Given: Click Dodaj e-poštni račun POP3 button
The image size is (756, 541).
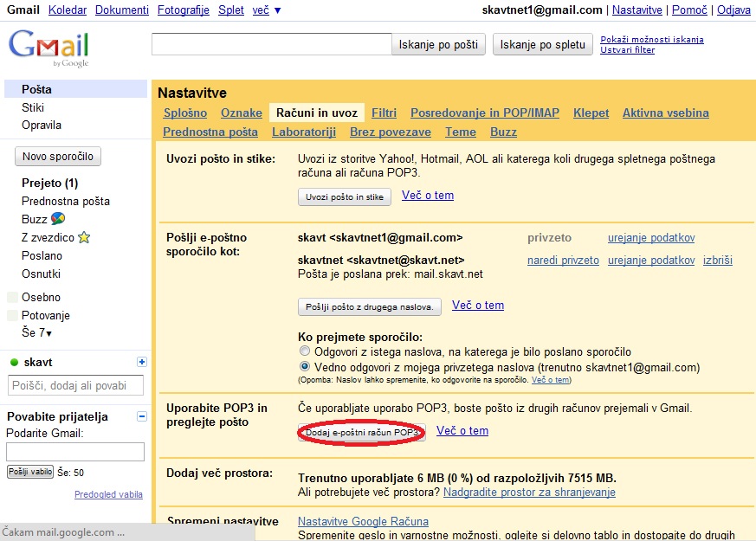Looking at the screenshot, I should click(x=362, y=432).
